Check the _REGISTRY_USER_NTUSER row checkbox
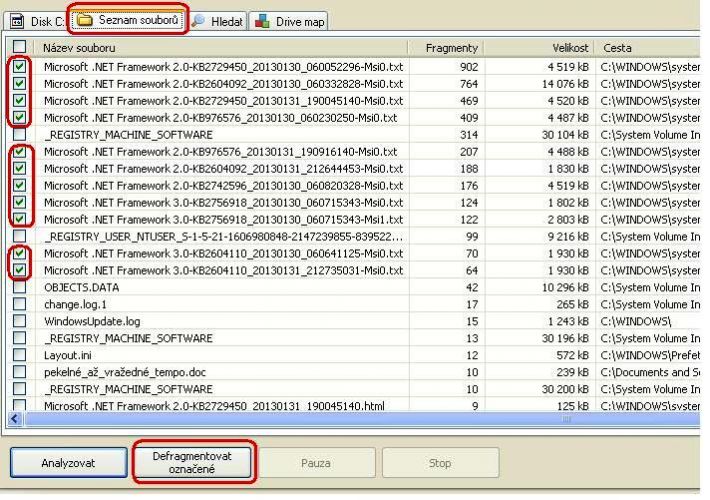 pos(19,236)
